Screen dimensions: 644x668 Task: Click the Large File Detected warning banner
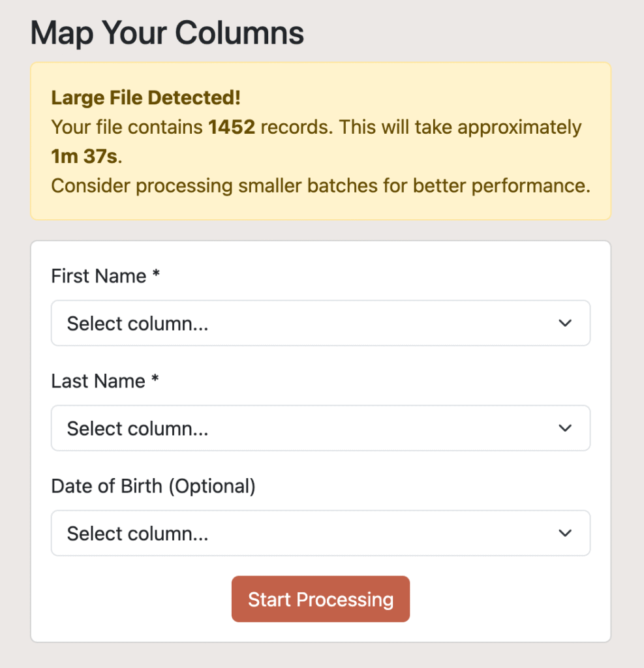[320, 141]
